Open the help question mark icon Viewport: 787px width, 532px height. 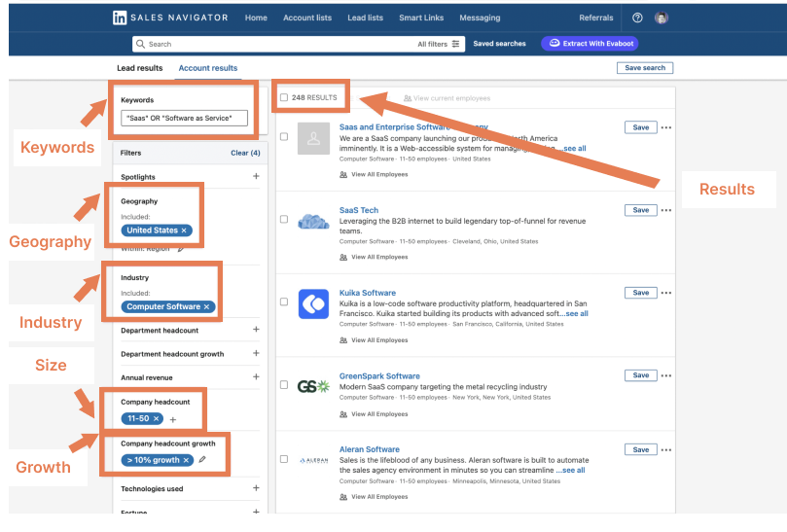pos(637,18)
